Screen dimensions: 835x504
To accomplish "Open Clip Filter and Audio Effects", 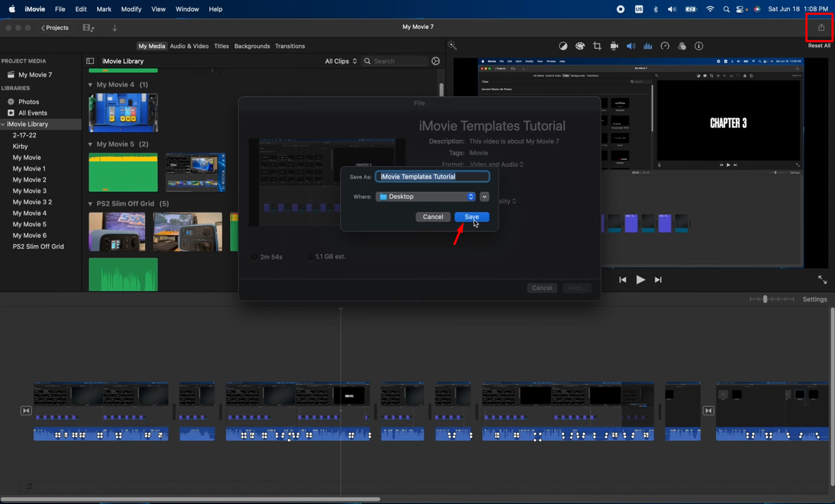I will click(x=682, y=46).
